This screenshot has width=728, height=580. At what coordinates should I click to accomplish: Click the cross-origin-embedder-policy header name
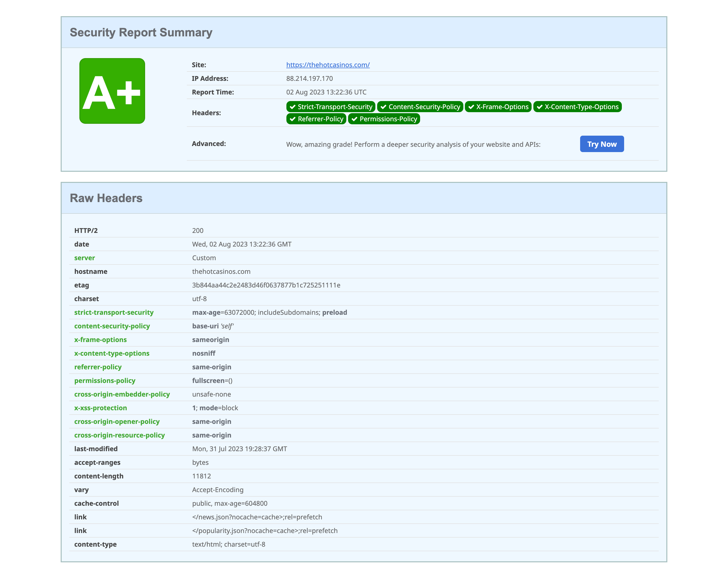[x=122, y=394]
